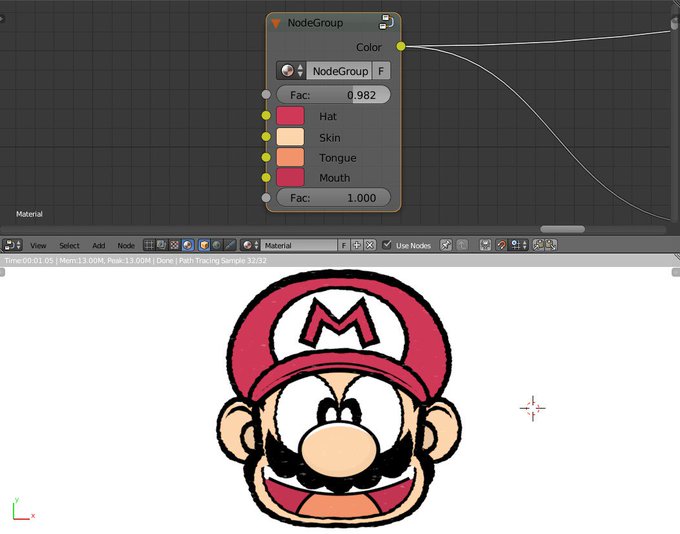Viewport: 680px width, 534px height.
Task: Browse materials with the header sphere dropdown
Action: pos(250,245)
